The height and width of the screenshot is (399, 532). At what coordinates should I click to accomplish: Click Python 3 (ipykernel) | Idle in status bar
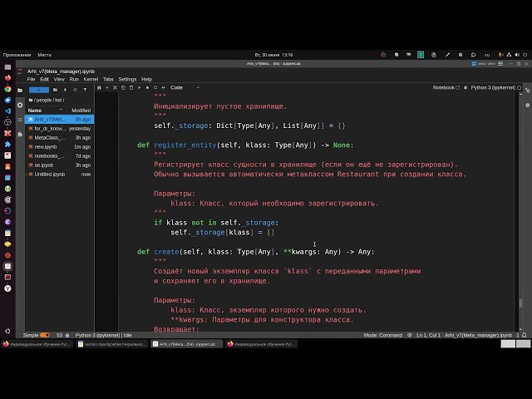tap(103, 335)
